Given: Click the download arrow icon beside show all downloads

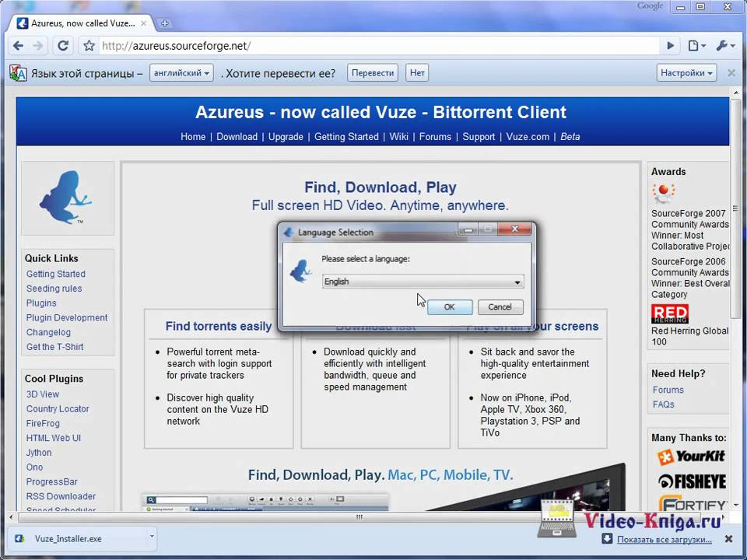Looking at the screenshot, I should coord(606,538).
